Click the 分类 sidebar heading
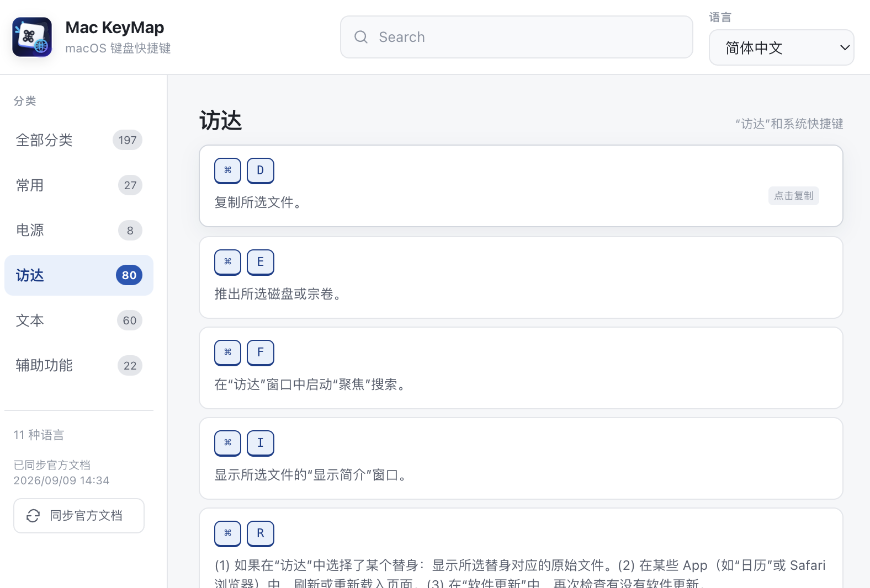The width and height of the screenshot is (870, 588). pos(25,101)
